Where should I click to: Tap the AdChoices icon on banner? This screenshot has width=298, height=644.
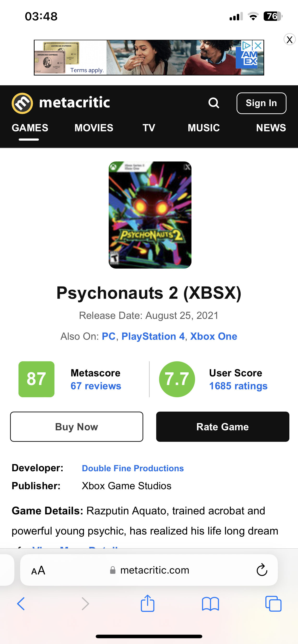pyautogui.click(x=246, y=46)
